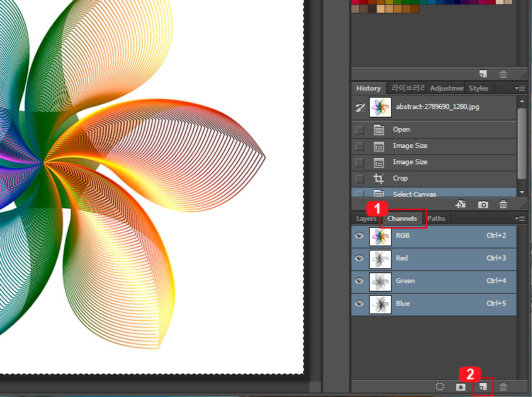The width and height of the screenshot is (532, 397).
Task: Select the Green channel row
Action: [x=434, y=282]
